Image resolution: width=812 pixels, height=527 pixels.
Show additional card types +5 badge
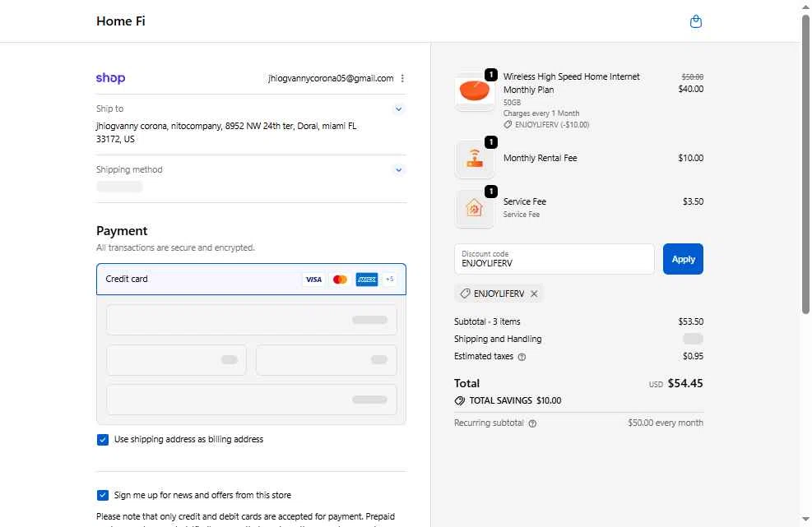point(389,280)
